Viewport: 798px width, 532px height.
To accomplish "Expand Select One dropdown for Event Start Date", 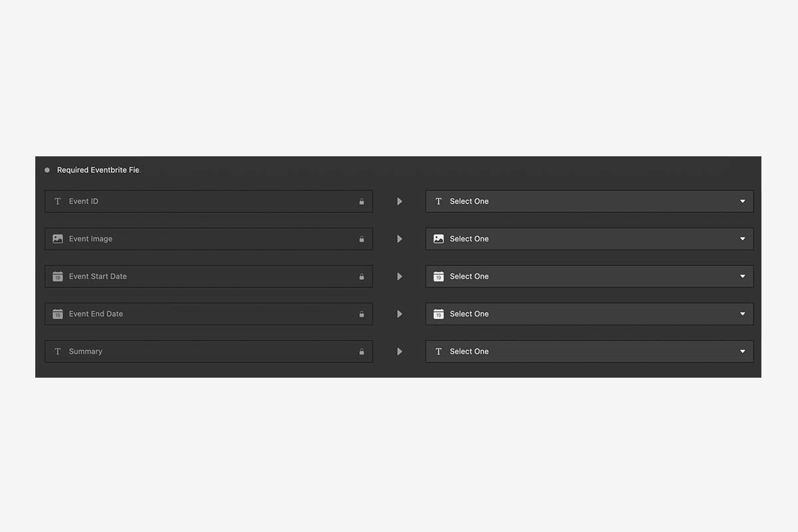I will coord(589,277).
